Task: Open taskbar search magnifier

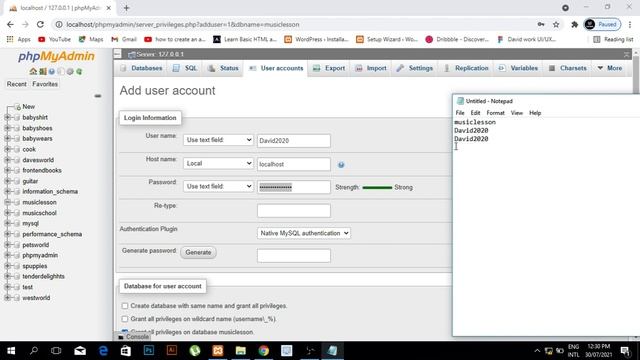Action: coord(34,351)
